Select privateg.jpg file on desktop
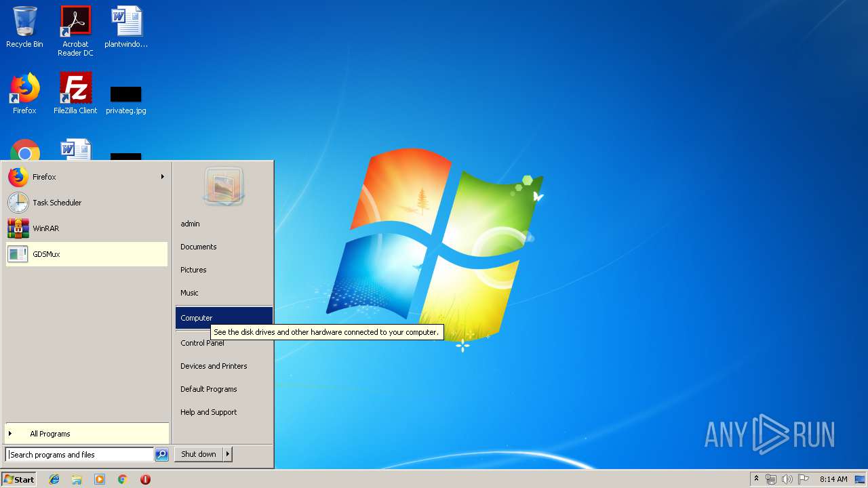This screenshot has width=868, height=488. coord(126,99)
